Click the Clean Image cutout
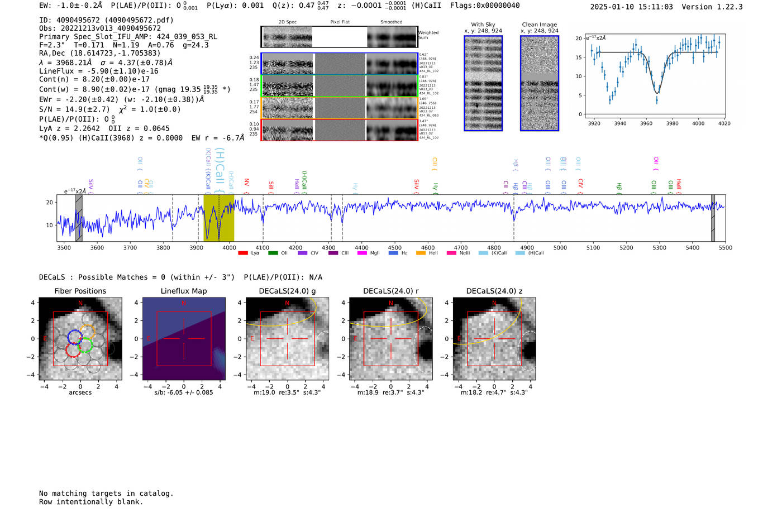The width and height of the screenshot is (782, 532). (x=540, y=83)
